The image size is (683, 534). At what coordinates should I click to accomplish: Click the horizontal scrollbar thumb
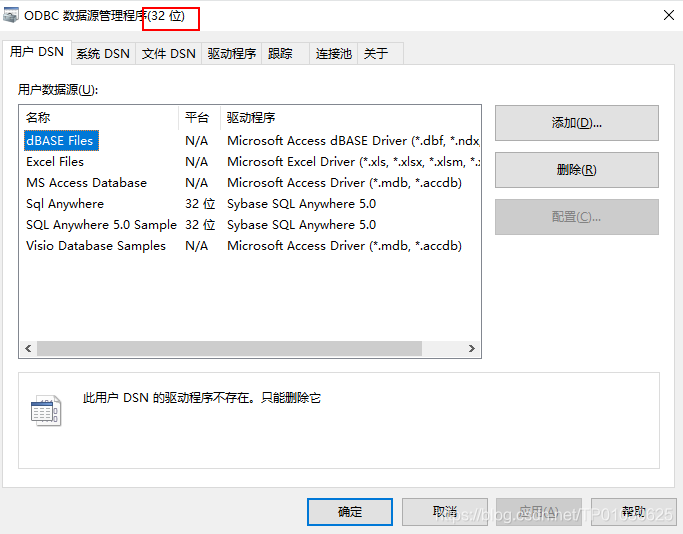(229, 348)
